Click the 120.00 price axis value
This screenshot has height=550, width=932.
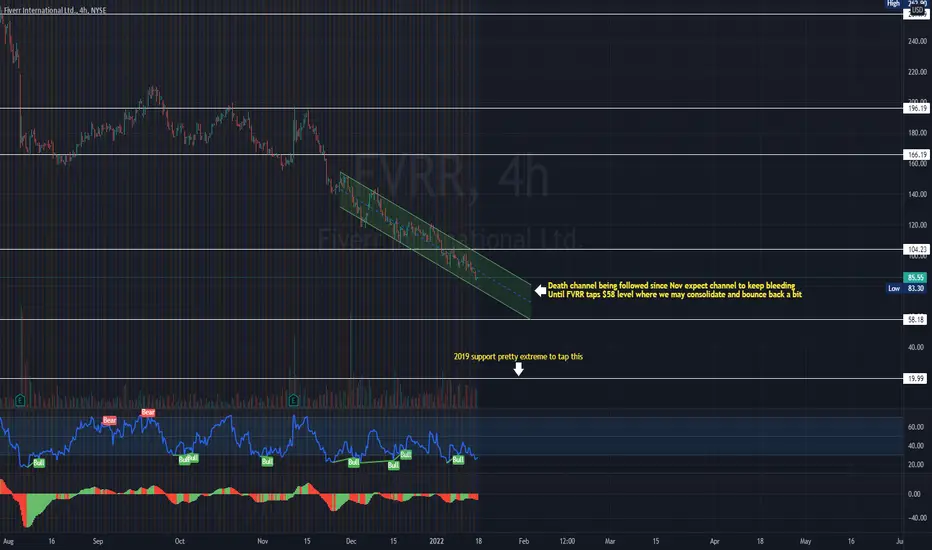click(x=917, y=225)
